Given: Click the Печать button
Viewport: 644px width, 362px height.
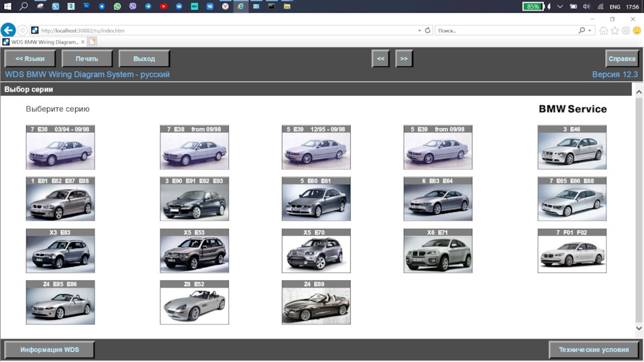Looking at the screenshot, I should point(87,59).
